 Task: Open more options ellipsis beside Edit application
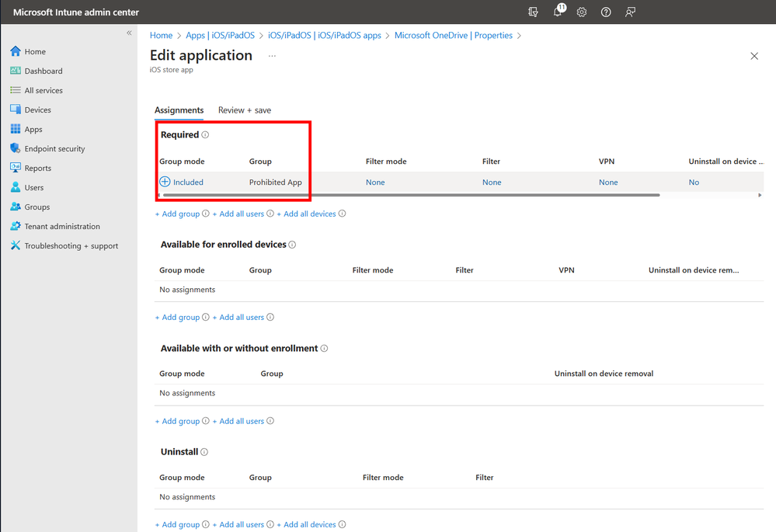point(272,56)
